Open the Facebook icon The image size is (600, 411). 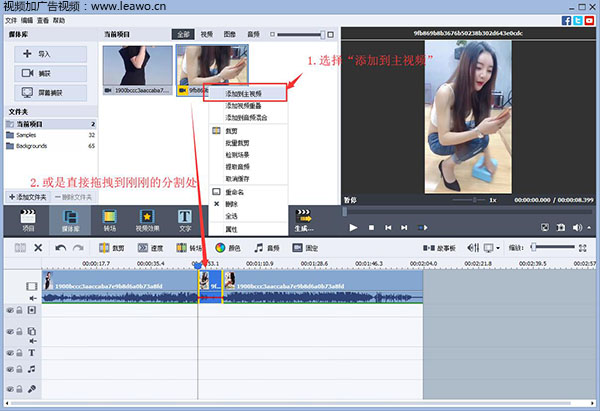[566, 20]
